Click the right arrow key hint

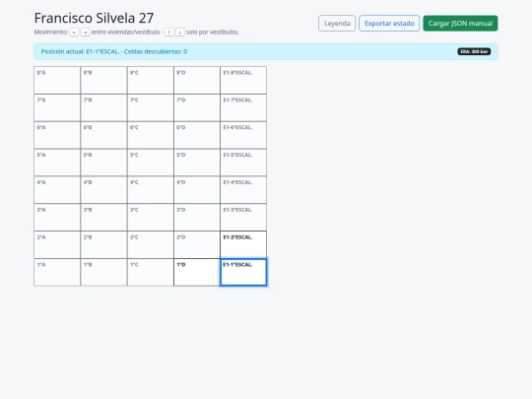(85, 33)
